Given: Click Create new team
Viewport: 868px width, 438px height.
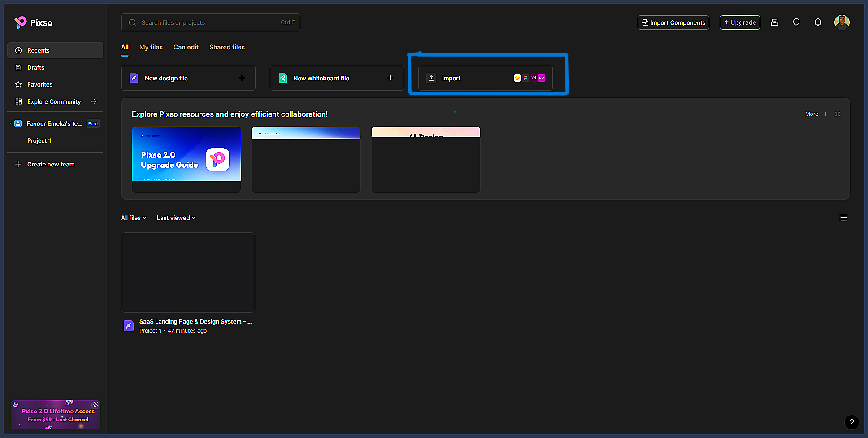Looking at the screenshot, I should pos(51,164).
